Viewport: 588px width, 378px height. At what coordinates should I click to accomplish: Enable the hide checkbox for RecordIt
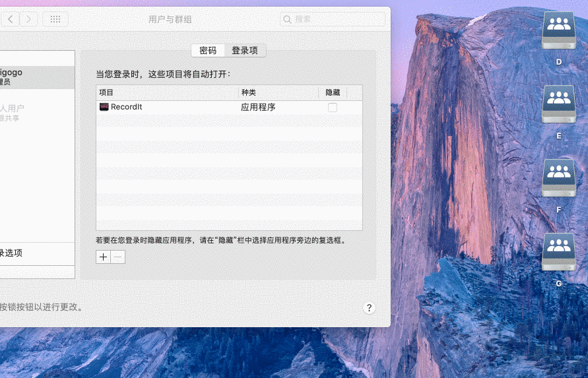coord(333,108)
